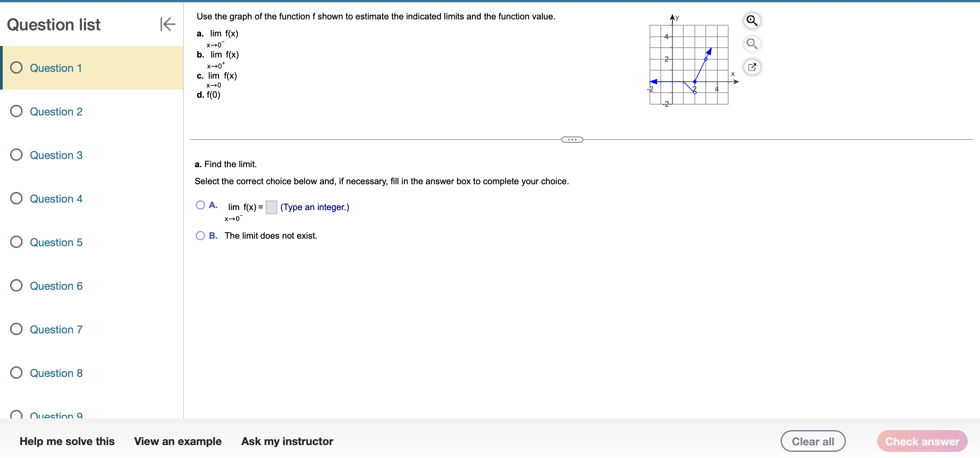Click Help me solve this
This screenshot has height=458, width=980.
pyautogui.click(x=67, y=441)
